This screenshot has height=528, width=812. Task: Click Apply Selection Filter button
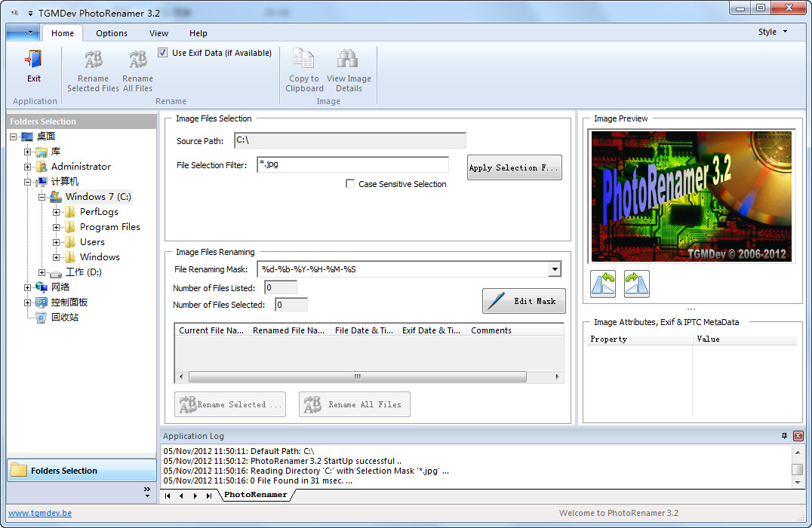pyautogui.click(x=514, y=167)
